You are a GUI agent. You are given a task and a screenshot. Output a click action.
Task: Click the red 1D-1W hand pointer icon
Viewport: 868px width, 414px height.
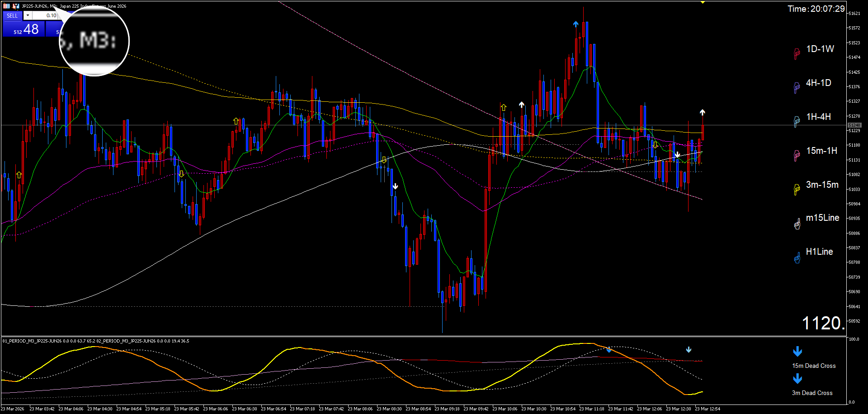click(797, 53)
